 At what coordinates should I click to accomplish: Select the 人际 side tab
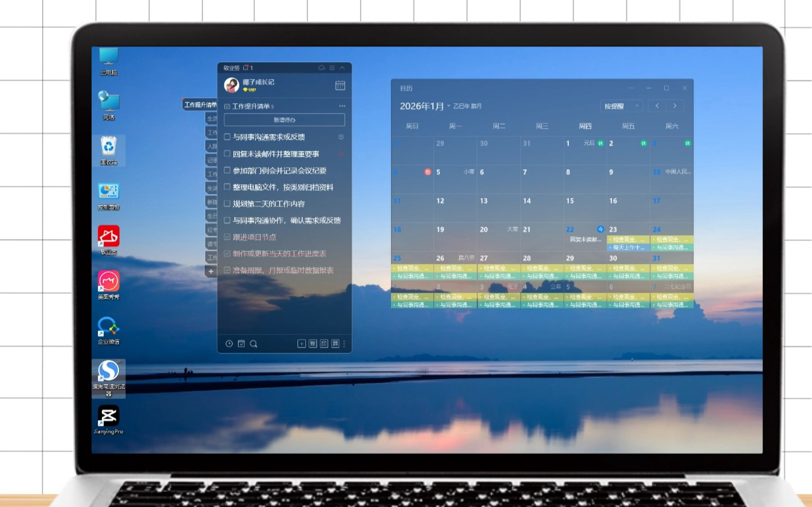[211, 146]
